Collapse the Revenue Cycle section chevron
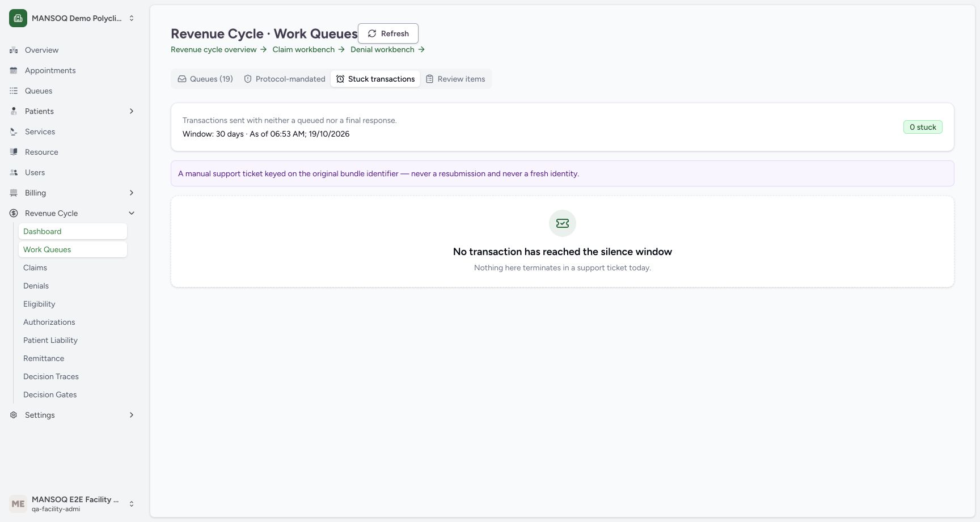Viewport: 980px width, 522px height. coord(132,213)
